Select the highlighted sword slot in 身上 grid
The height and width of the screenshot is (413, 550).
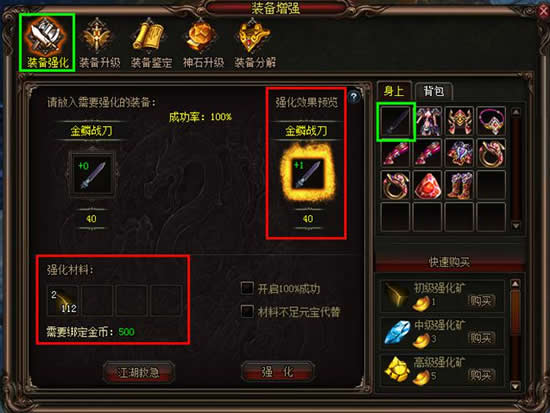click(x=396, y=122)
